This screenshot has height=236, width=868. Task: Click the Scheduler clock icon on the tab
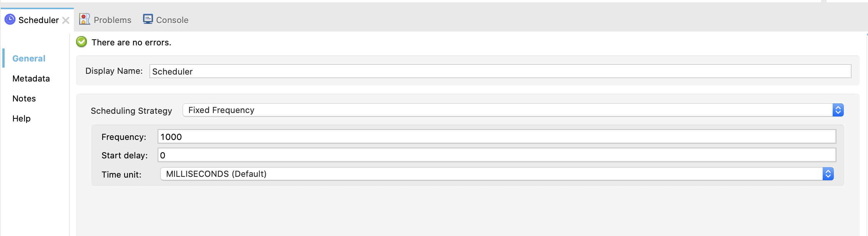9,20
